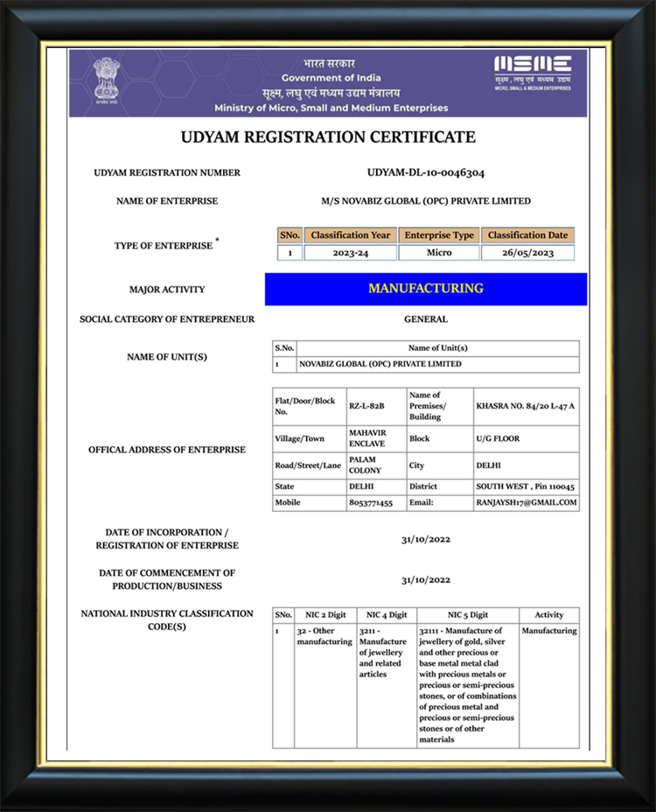
Task: Click 'Government of India' header text
Action: [x=331, y=78]
